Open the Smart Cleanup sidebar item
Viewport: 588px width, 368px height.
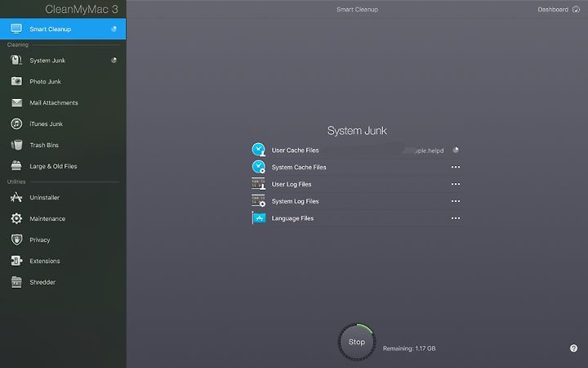point(63,29)
